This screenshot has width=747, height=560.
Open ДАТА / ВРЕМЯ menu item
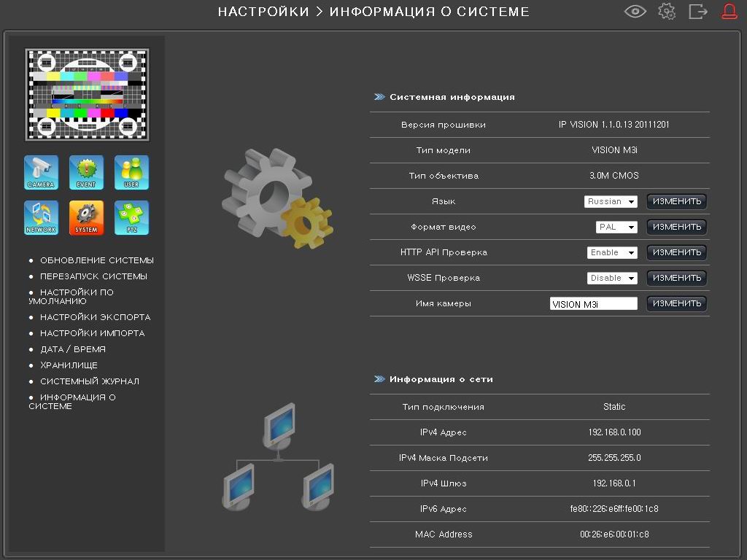[x=73, y=349]
